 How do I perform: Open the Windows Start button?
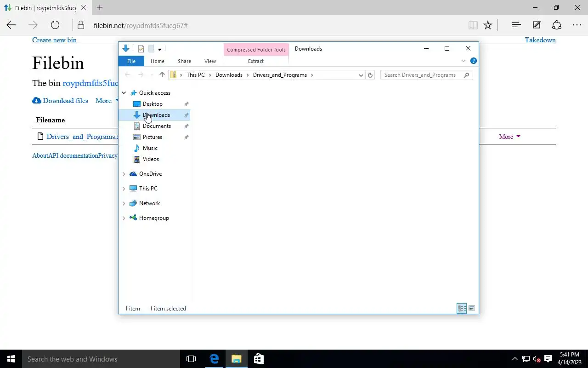tap(11, 359)
